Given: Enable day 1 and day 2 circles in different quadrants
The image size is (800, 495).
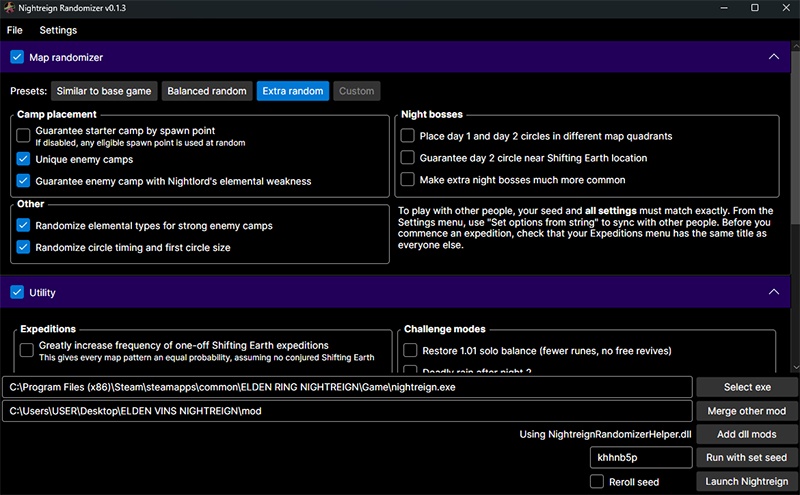Looking at the screenshot, I should 407,135.
